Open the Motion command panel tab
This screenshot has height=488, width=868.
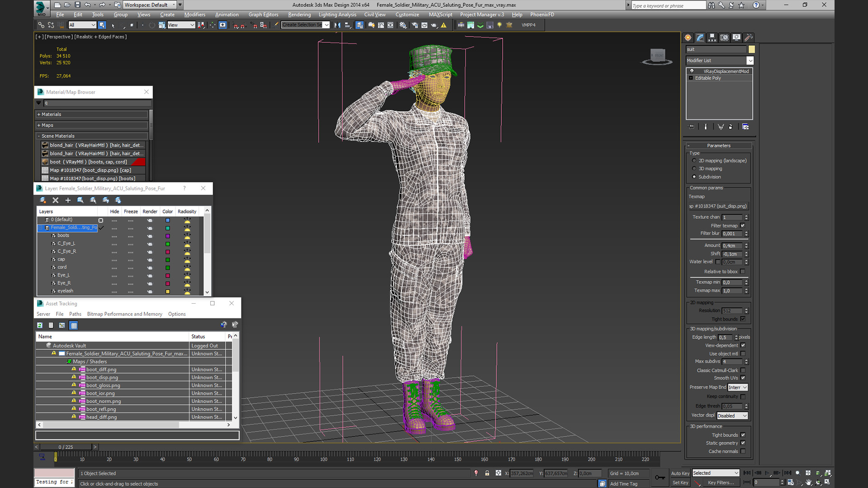click(724, 38)
